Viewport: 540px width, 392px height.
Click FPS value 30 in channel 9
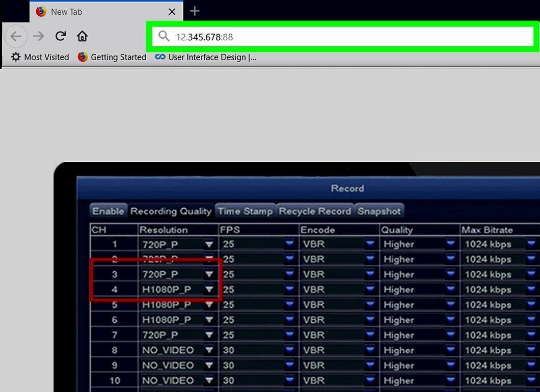pos(229,365)
